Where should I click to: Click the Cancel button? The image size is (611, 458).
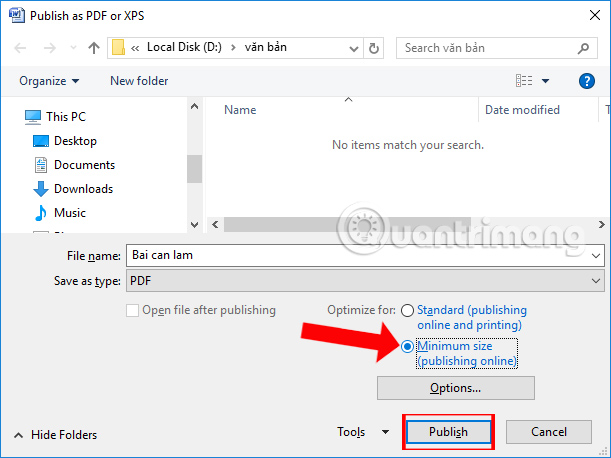click(x=549, y=432)
